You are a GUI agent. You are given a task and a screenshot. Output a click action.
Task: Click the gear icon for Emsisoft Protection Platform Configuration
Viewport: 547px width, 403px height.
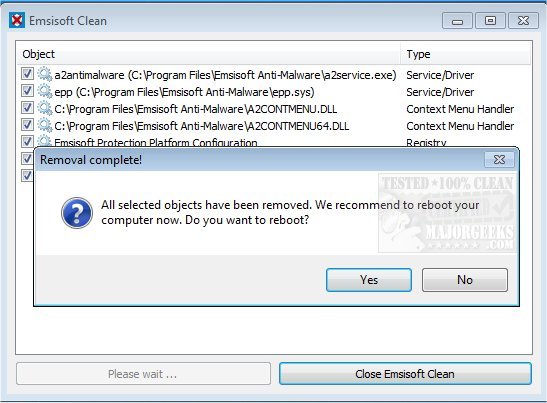45,141
